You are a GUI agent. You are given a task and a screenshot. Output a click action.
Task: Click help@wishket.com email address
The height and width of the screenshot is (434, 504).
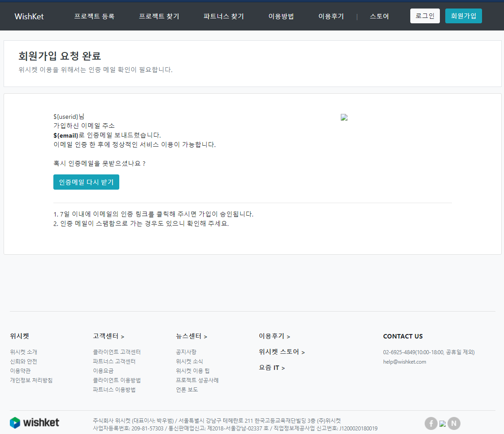tap(404, 362)
